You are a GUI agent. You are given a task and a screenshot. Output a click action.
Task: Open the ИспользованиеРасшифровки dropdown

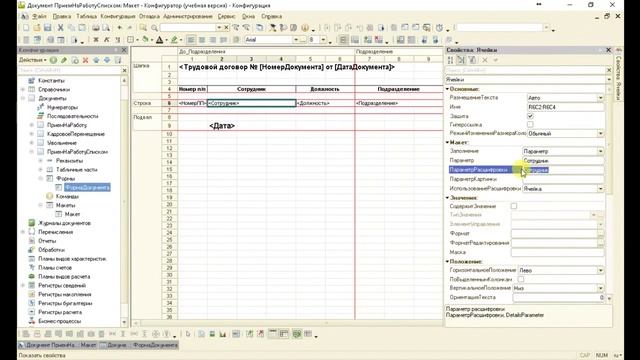(x=600, y=189)
